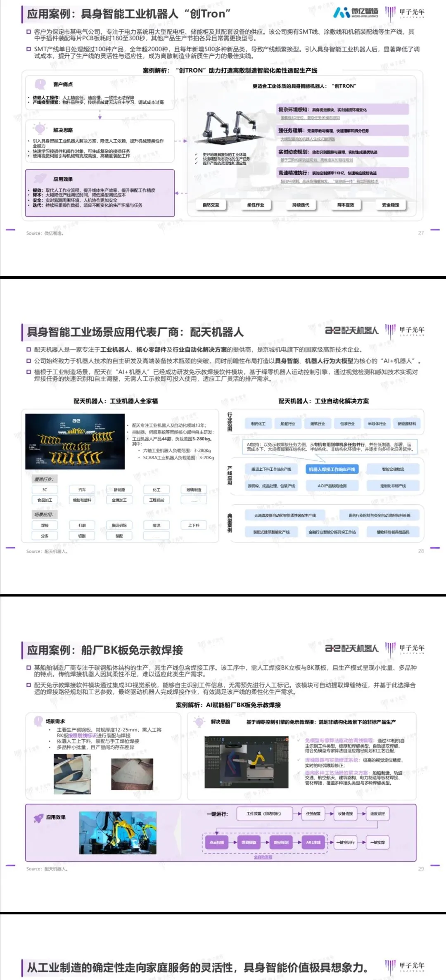Click the rocket icon beside 应用效果 on slide 29

pos(38,817)
